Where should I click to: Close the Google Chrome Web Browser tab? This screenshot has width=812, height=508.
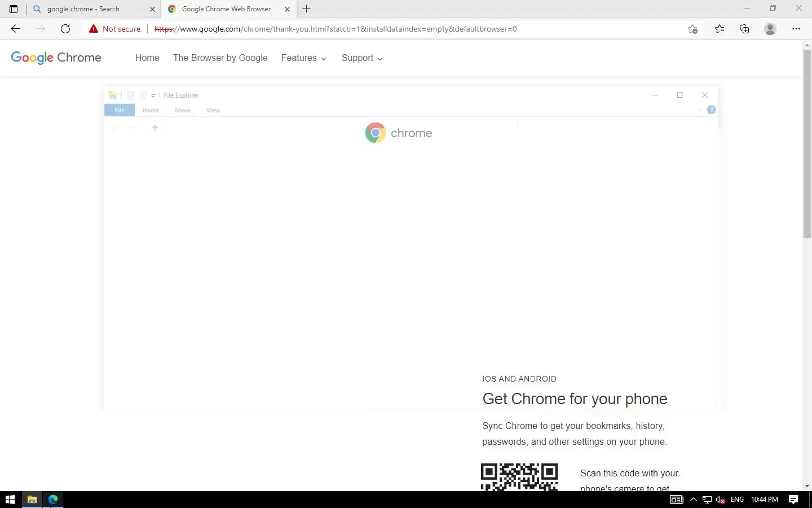(288, 9)
